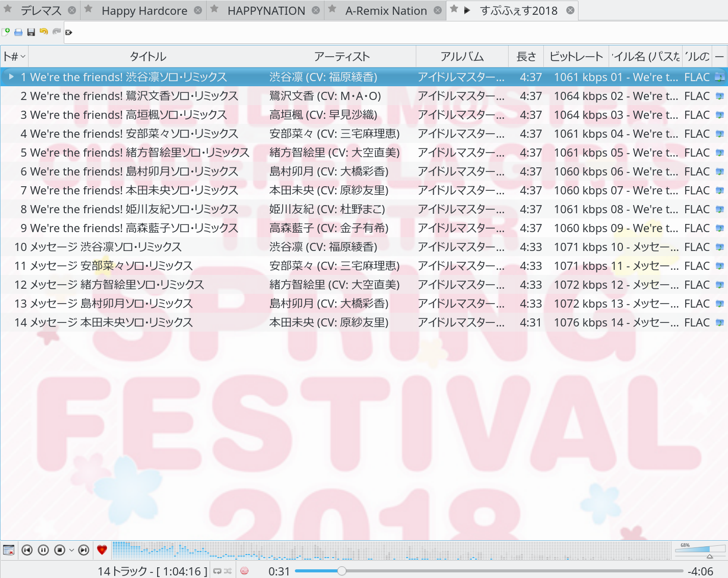Click the clear playlist icon at bottom-left

tap(9, 550)
